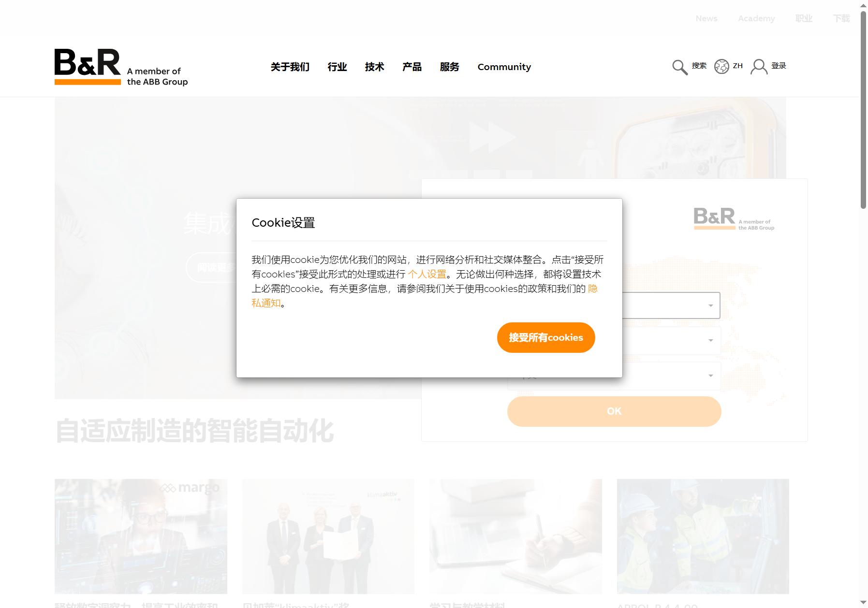Click the 下载 link at top

[x=841, y=18]
